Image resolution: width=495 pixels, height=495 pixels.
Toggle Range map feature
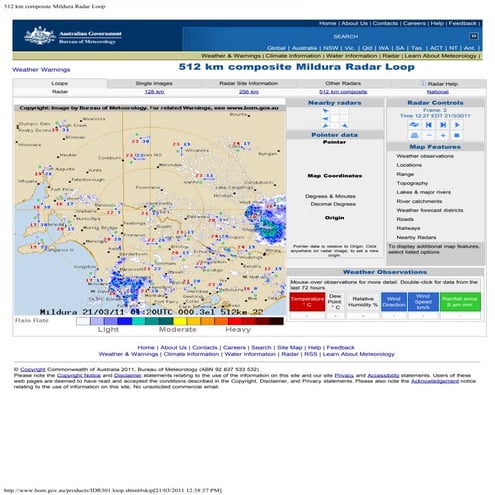[x=405, y=174]
